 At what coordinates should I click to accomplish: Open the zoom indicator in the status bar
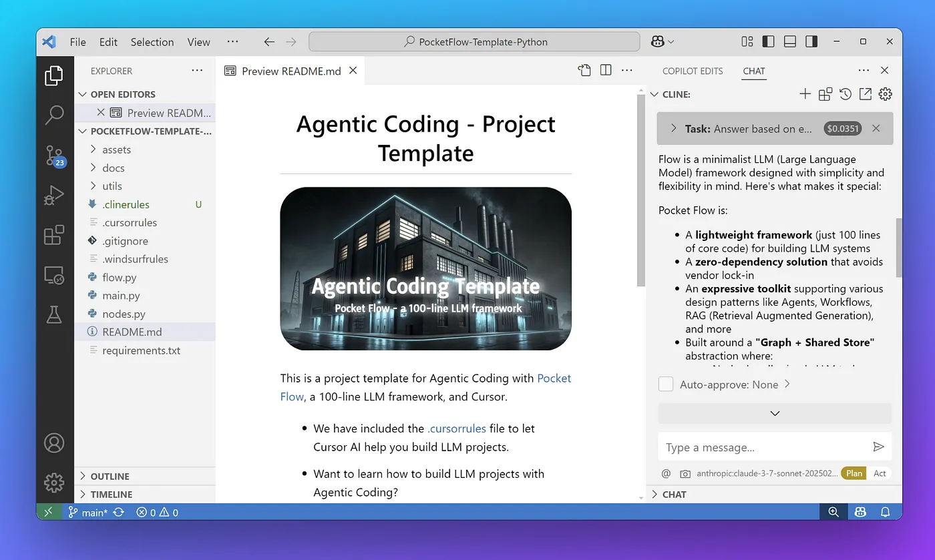[833, 512]
